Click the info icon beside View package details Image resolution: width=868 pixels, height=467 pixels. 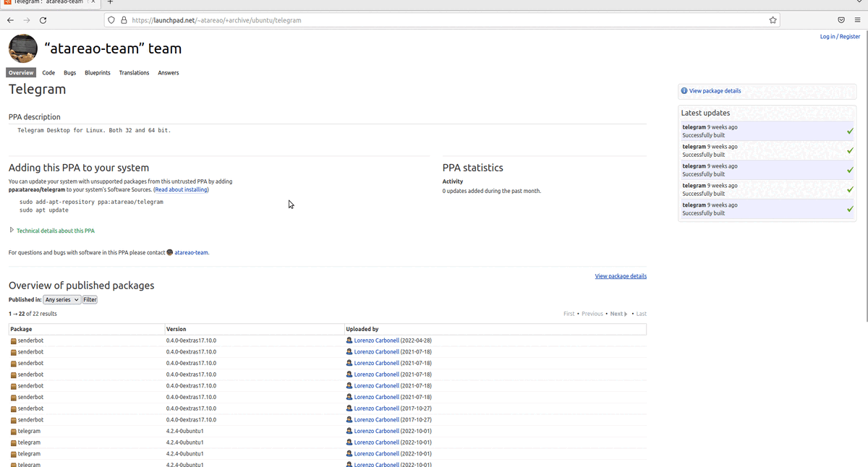point(684,91)
